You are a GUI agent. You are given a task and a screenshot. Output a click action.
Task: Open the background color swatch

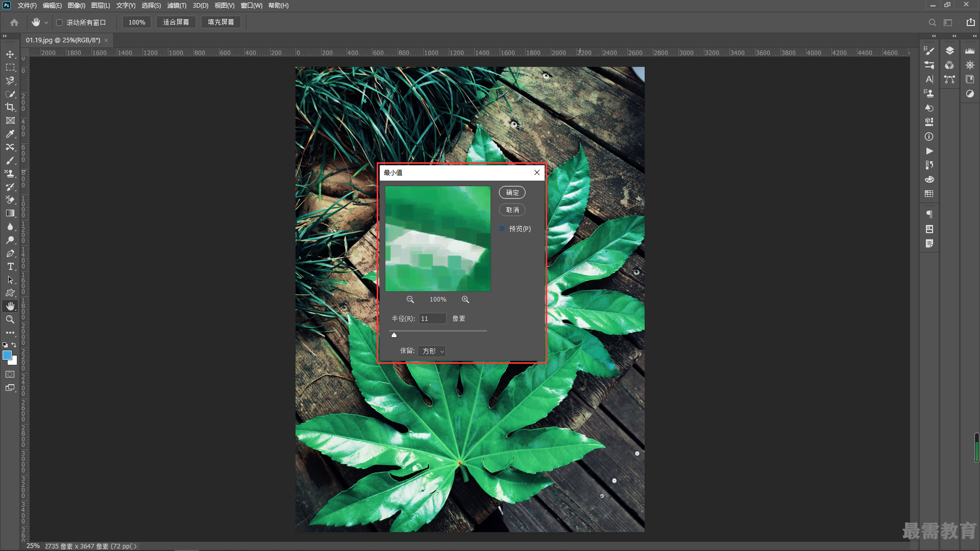[14, 362]
